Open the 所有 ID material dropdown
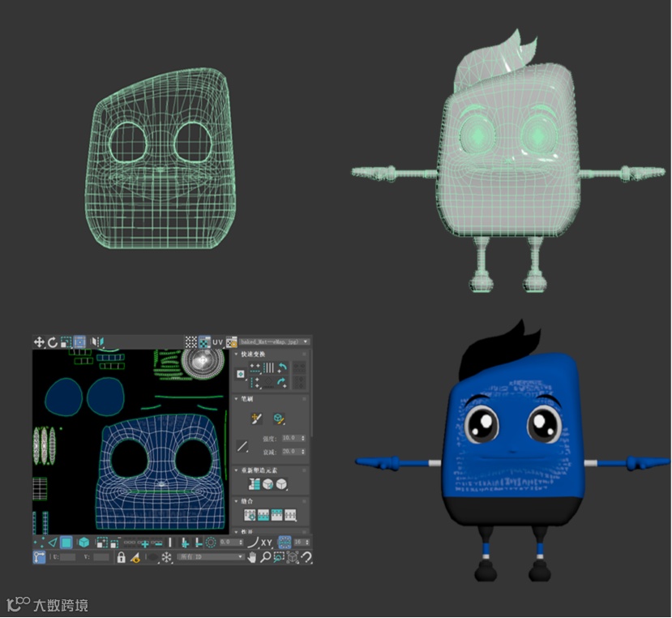 click(x=211, y=557)
